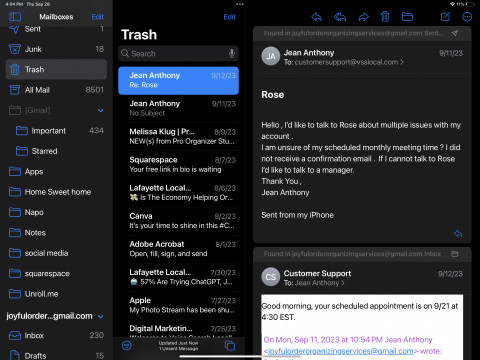The height and width of the screenshot is (360, 480).
Task: Open the Adobe Acrobat message
Action: 178,249
